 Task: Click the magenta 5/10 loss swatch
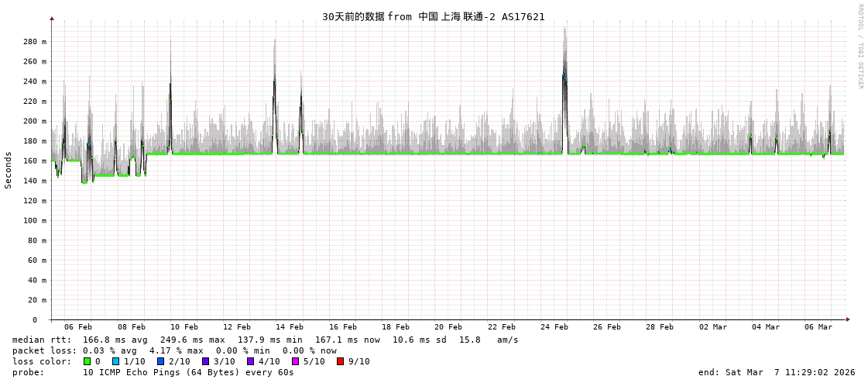click(x=295, y=361)
